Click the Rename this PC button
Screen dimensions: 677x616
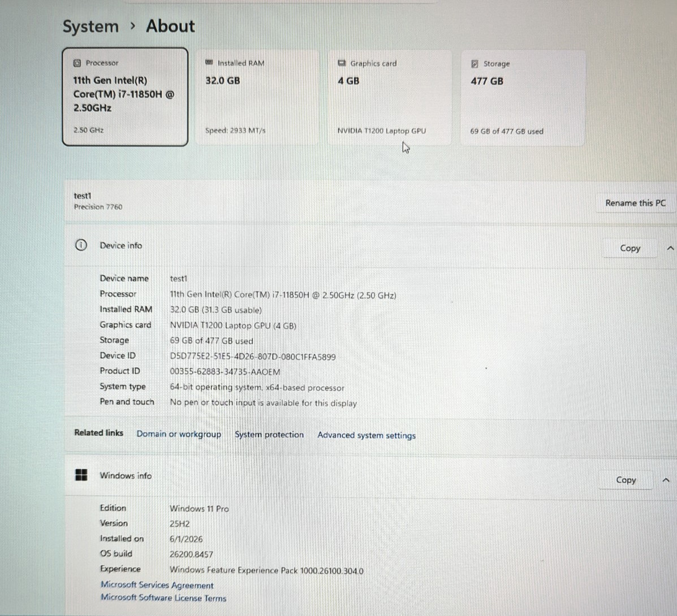[636, 203]
